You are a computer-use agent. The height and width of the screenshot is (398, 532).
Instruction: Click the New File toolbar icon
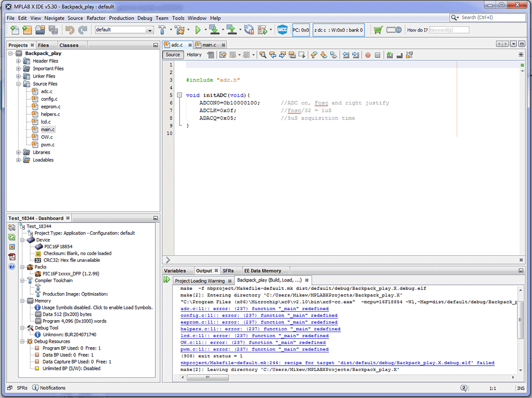tap(15, 30)
